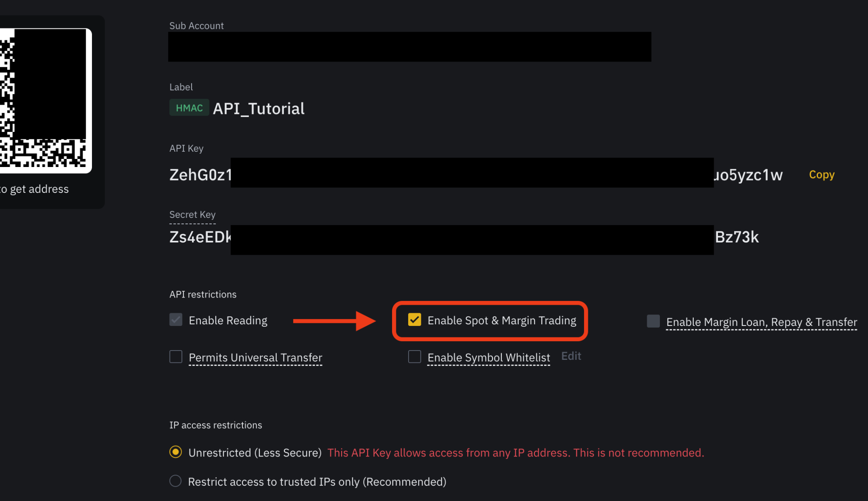Click the HMAC label badge
Viewport: 868px width, 501px height.
(189, 108)
